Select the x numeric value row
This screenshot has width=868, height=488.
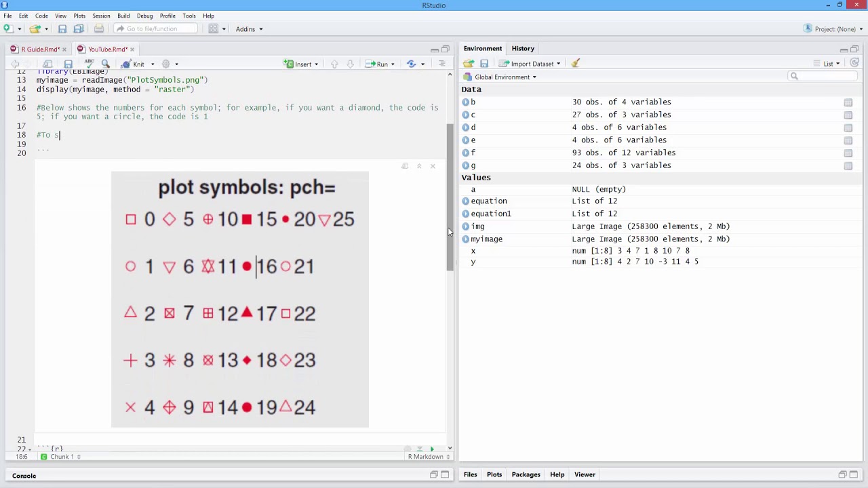tap(660, 251)
